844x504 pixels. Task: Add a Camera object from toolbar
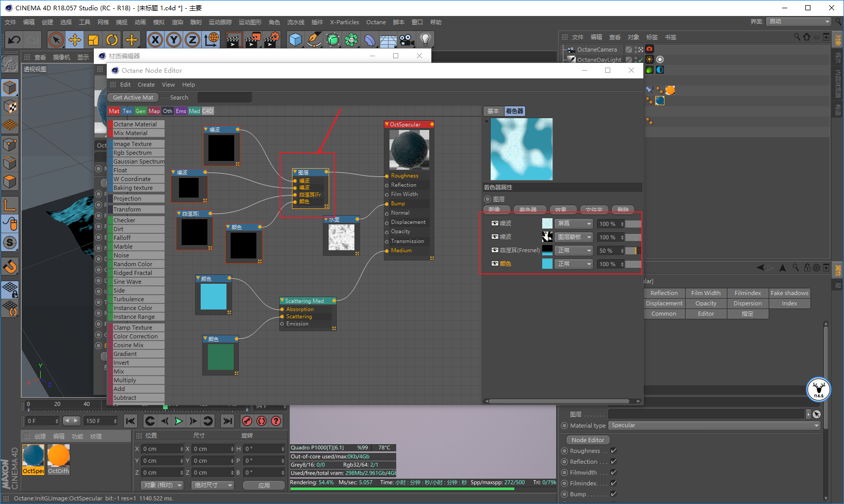[407, 40]
